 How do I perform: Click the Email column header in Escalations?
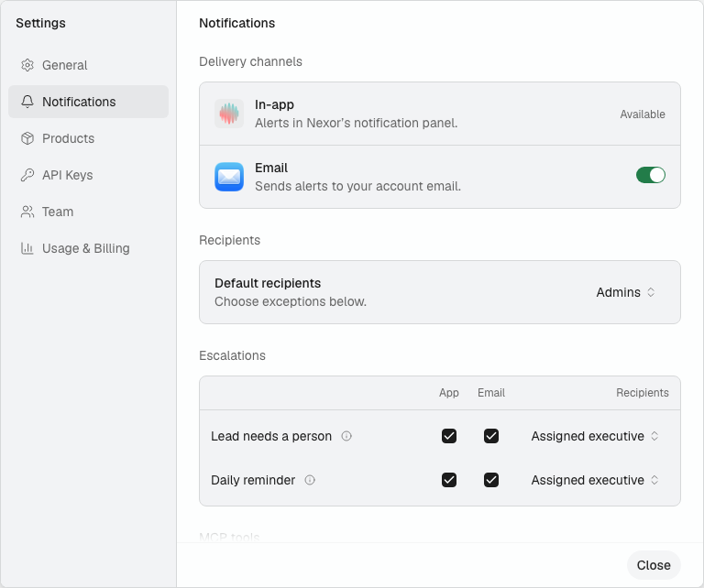491,392
